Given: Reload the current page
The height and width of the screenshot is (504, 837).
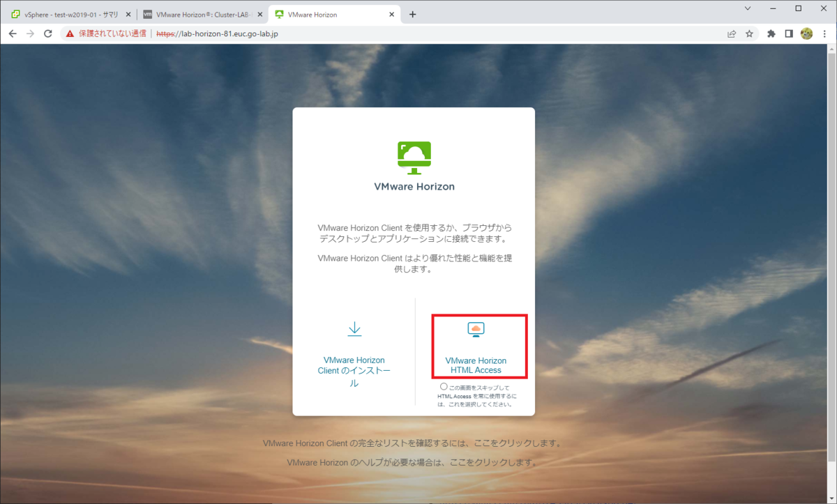Looking at the screenshot, I should tap(47, 33).
